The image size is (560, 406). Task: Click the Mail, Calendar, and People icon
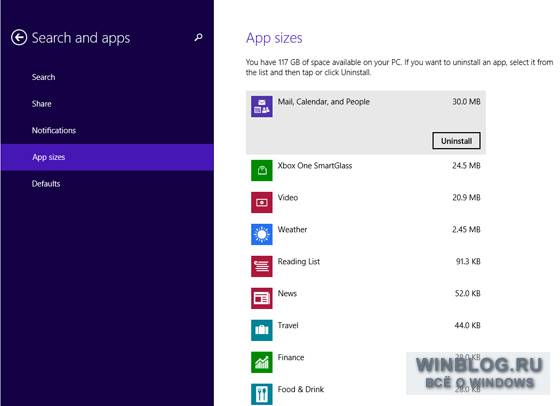(261, 106)
